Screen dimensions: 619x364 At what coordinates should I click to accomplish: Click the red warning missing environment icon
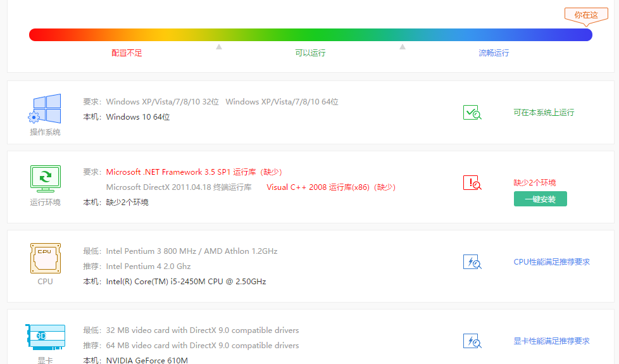(x=472, y=183)
